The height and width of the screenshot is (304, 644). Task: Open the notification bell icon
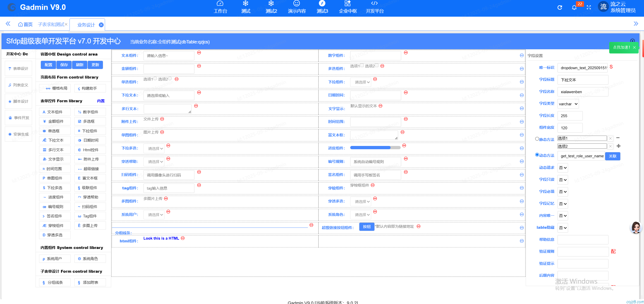pyautogui.click(x=574, y=8)
